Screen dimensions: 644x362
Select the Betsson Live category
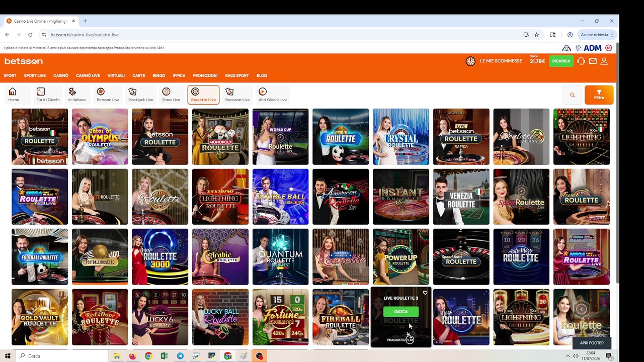click(x=108, y=95)
